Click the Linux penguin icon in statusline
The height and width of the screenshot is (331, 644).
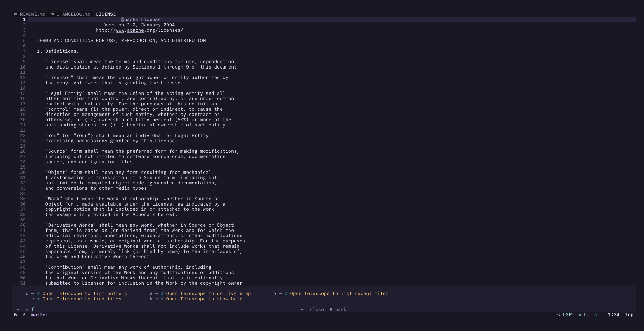pos(595,315)
